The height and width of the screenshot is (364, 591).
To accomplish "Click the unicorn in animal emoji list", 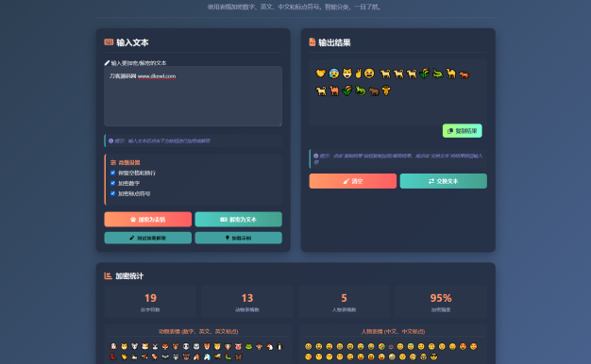I will click(x=208, y=356).
